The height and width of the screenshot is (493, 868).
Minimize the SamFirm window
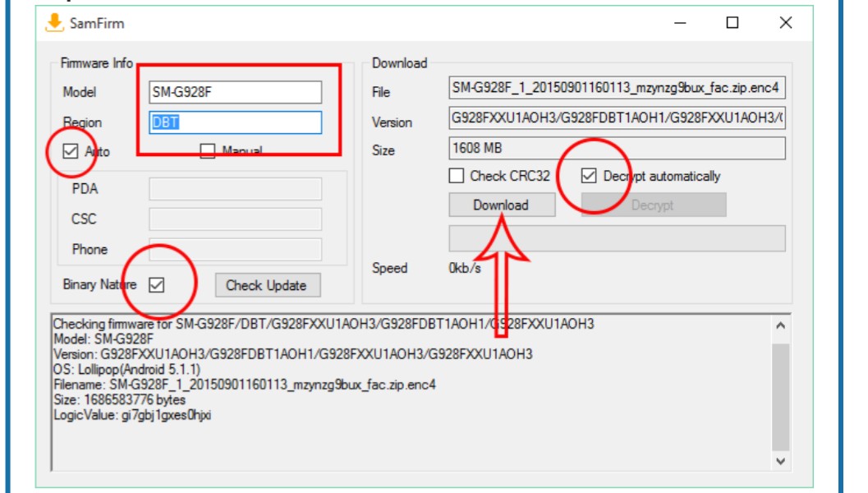(x=680, y=23)
